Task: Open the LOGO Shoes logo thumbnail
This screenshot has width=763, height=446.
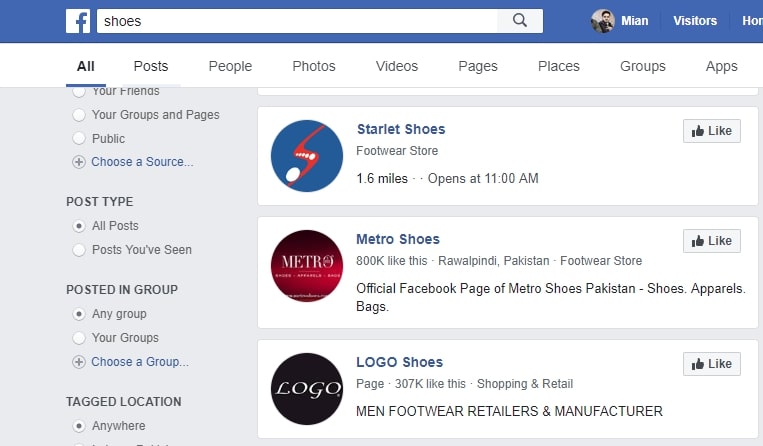Action: tap(307, 389)
